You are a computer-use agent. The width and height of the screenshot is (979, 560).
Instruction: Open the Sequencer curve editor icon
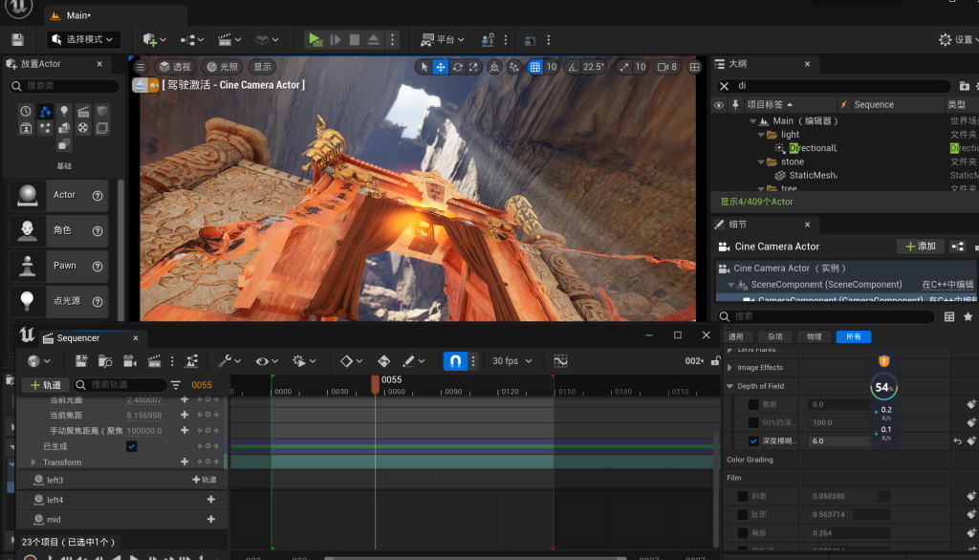560,361
